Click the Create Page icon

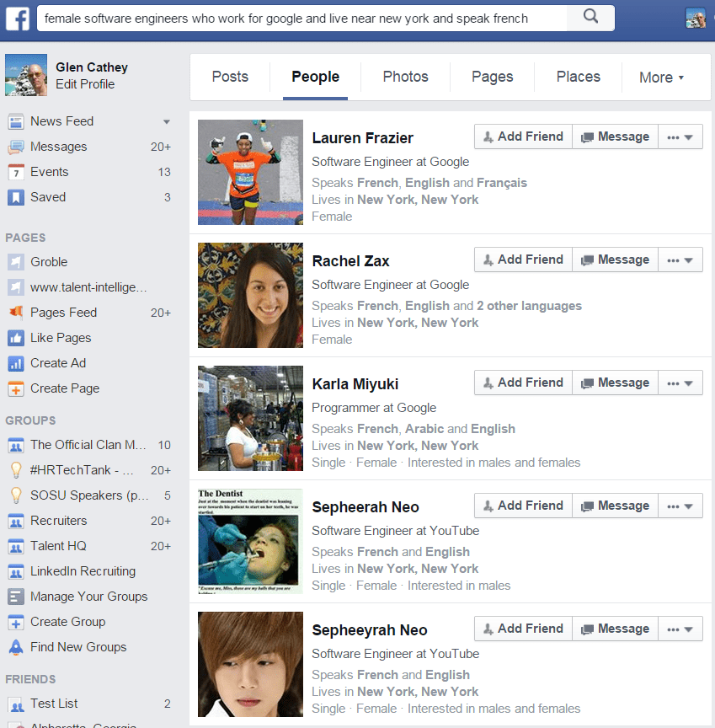[x=15, y=388]
